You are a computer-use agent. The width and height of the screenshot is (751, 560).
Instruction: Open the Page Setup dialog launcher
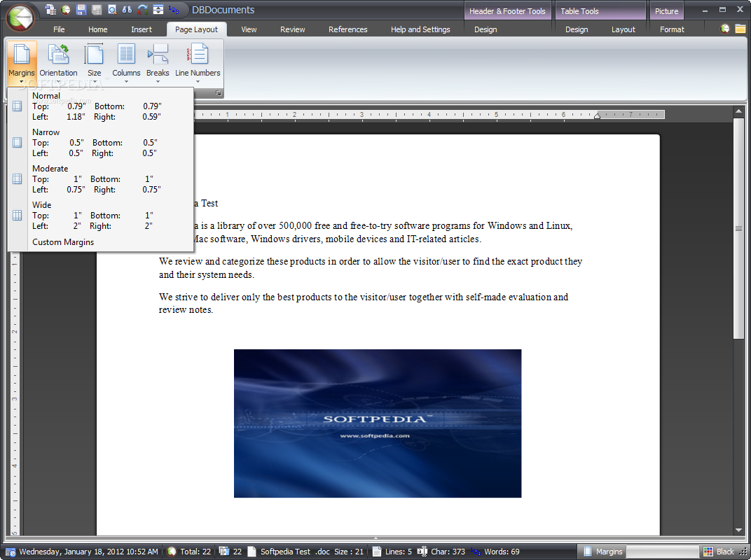pyautogui.click(x=218, y=93)
